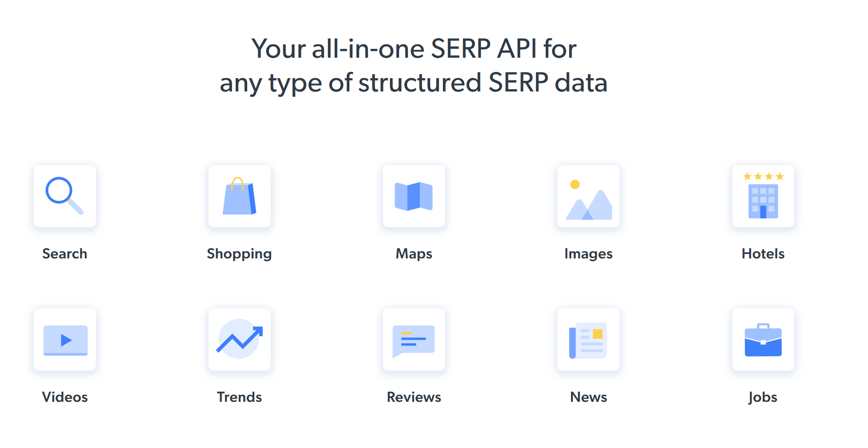The width and height of the screenshot is (868, 448).
Task: Choose the Images mountain picture icon
Action: pos(588,196)
